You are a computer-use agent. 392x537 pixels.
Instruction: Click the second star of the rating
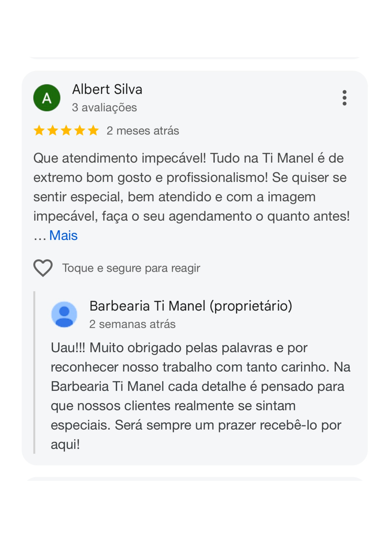coord(53,131)
